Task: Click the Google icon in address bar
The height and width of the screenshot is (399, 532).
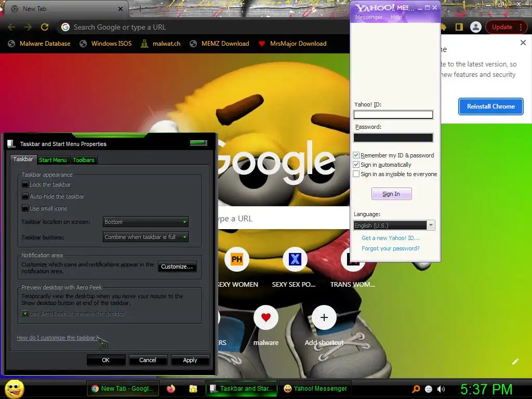Action: click(x=65, y=27)
